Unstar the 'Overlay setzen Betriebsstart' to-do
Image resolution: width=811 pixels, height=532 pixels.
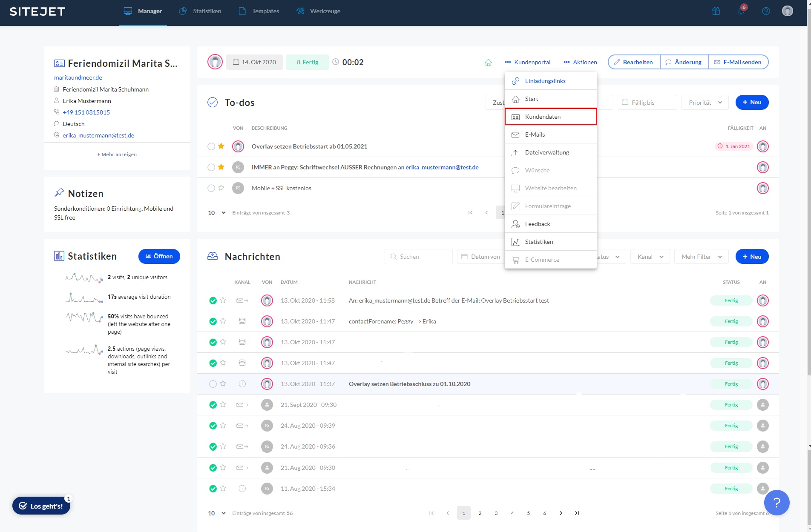click(x=221, y=146)
